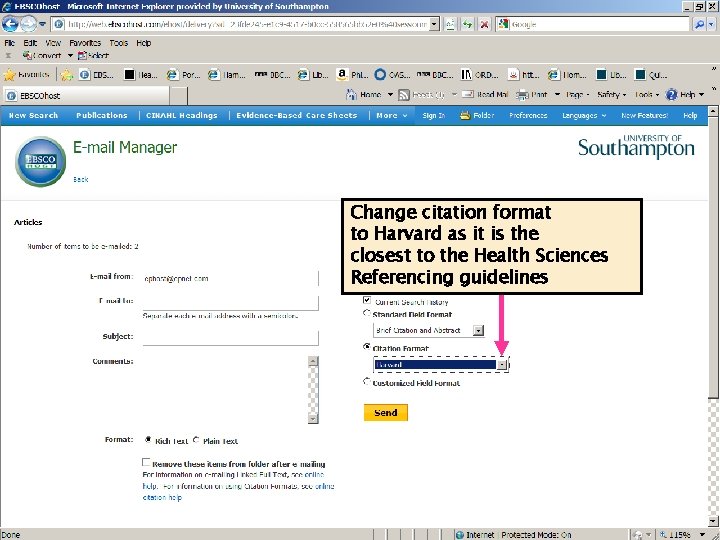Click the yellow Send button
720x540 pixels.
pos(385,412)
